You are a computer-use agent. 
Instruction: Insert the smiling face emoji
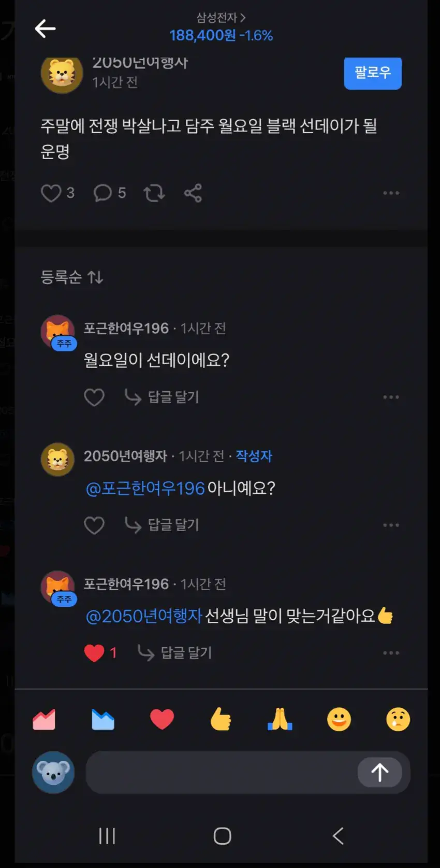pos(339,720)
